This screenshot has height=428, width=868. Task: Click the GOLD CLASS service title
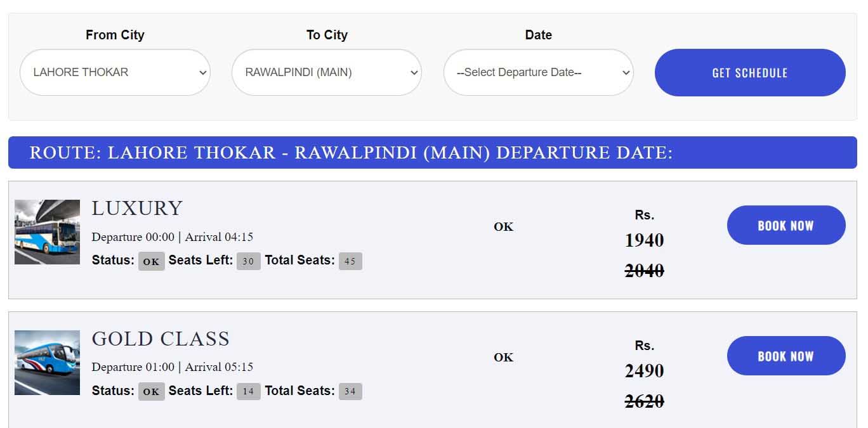pyautogui.click(x=161, y=339)
